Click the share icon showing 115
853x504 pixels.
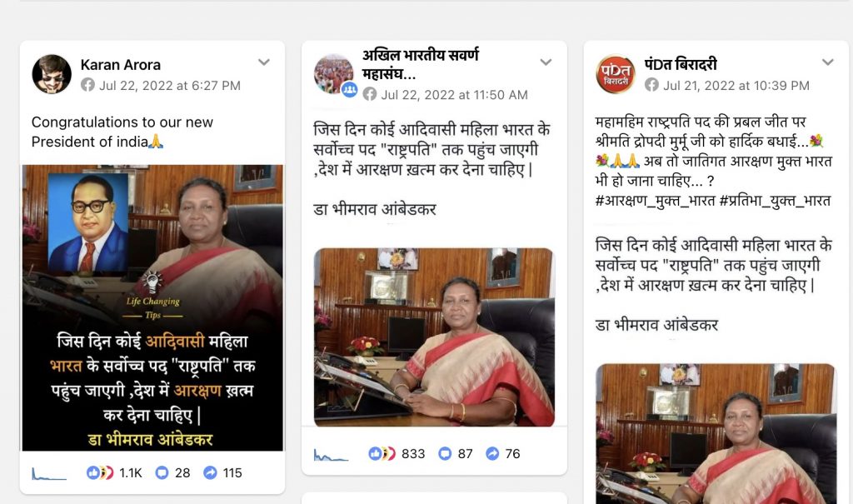(x=210, y=472)
